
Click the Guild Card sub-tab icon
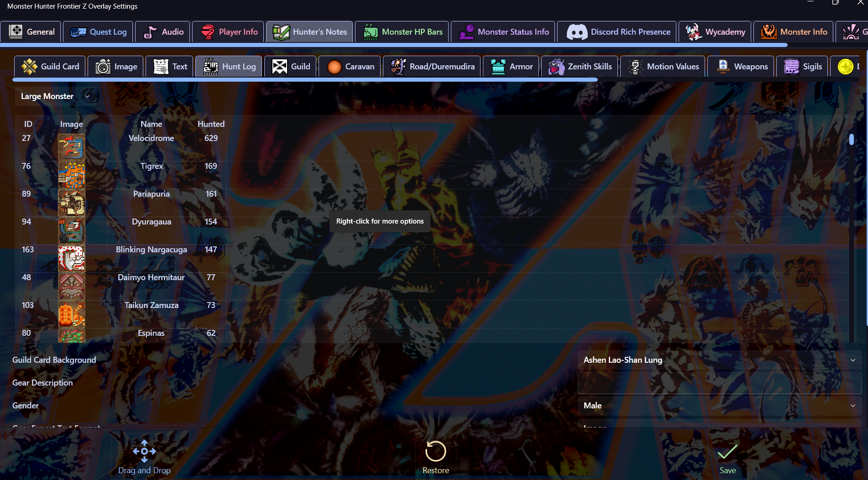tap(29, 67)
